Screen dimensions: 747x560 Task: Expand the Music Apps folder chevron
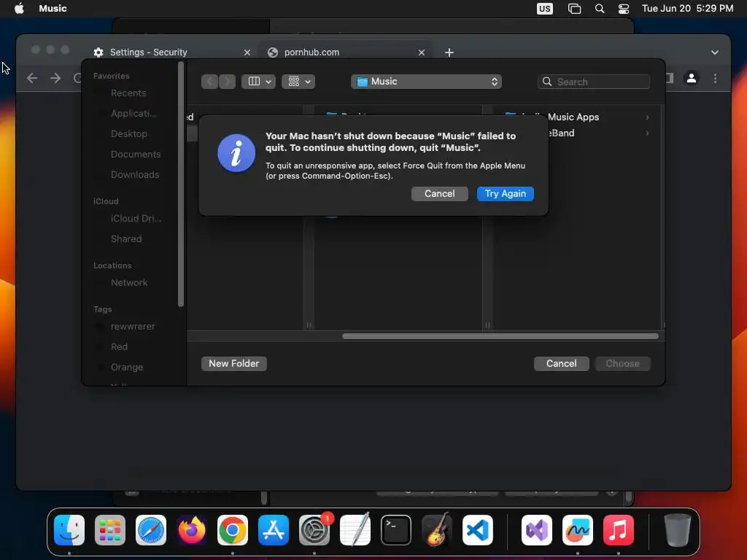pos(647,117)
